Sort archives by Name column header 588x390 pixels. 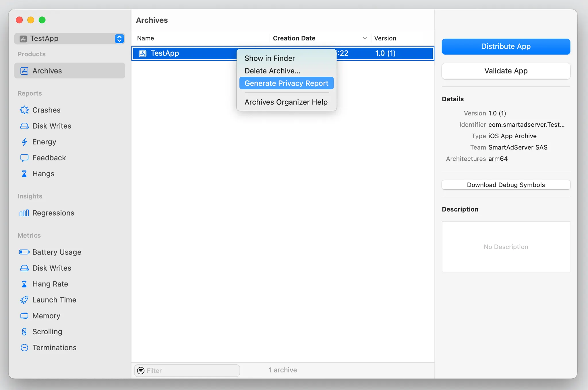146,38
